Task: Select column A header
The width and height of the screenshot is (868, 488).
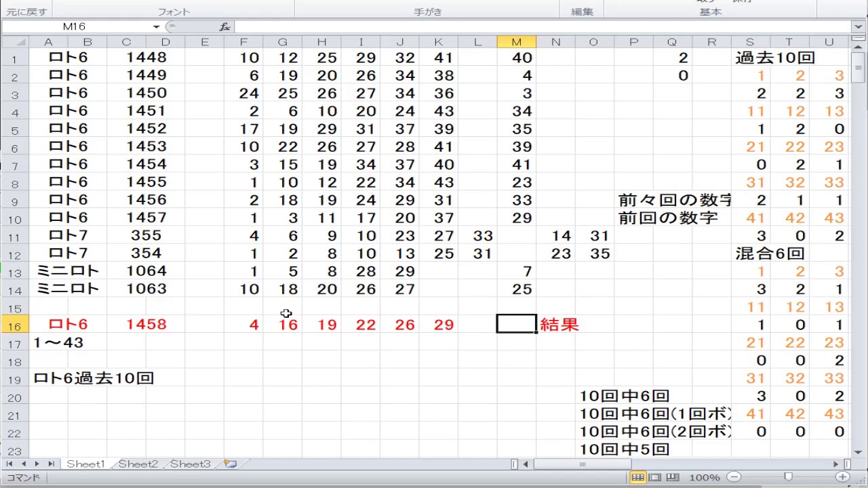Action: 48,42
